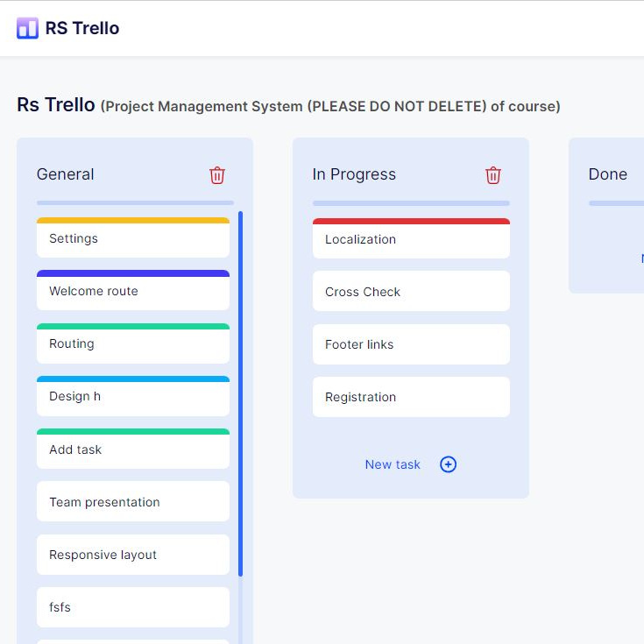Select the Design h task card
Viewport: 644px width, 644px height.
[x=133, y=396]
